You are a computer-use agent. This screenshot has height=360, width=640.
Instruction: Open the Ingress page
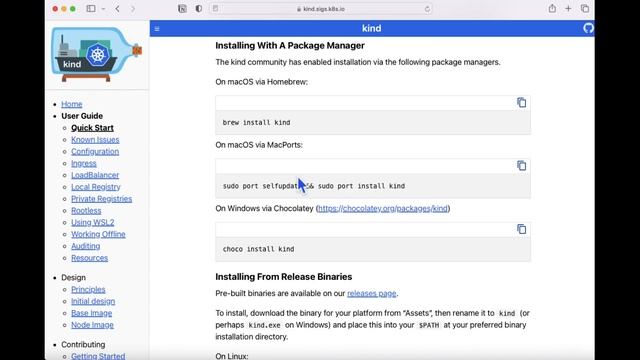tap(84, 163)
